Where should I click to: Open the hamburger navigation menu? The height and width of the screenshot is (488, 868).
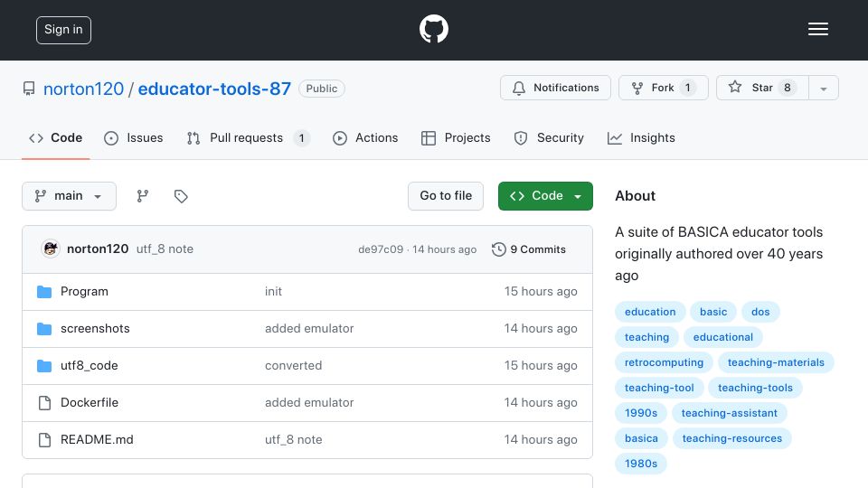click(x=817, y=29)
